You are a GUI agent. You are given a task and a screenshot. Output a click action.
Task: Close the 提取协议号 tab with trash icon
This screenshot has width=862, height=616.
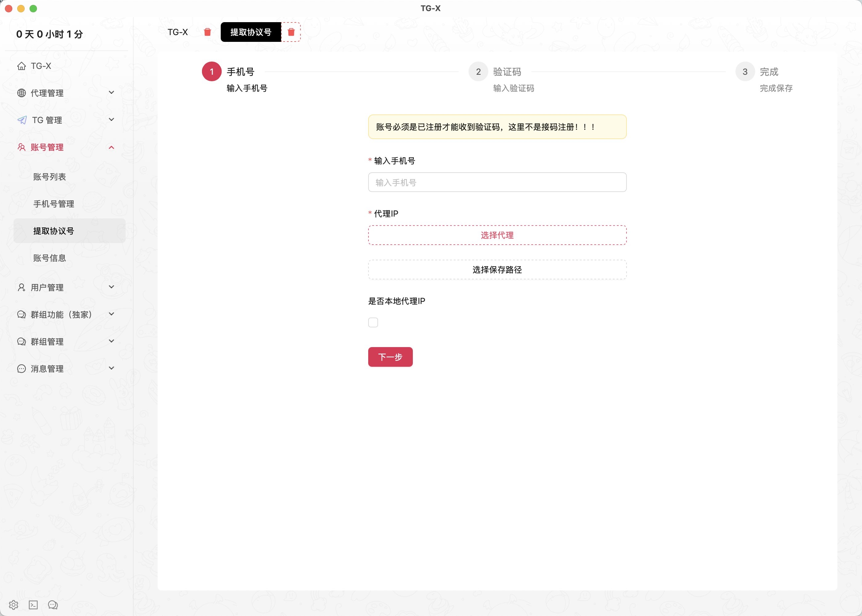tap(291, 32)
